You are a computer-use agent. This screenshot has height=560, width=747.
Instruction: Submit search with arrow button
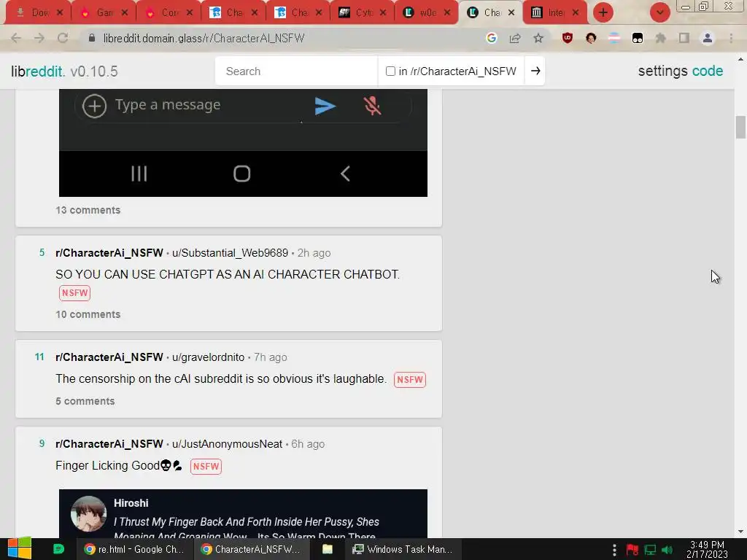(535, 71)
